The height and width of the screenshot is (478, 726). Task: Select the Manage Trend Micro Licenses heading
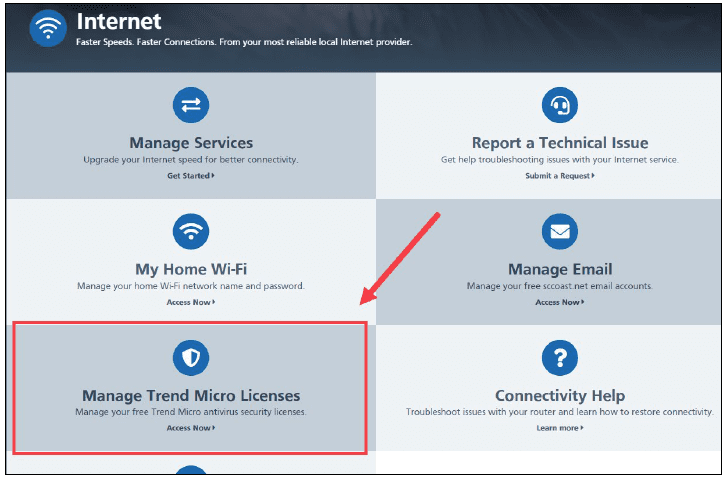point(191,396)
